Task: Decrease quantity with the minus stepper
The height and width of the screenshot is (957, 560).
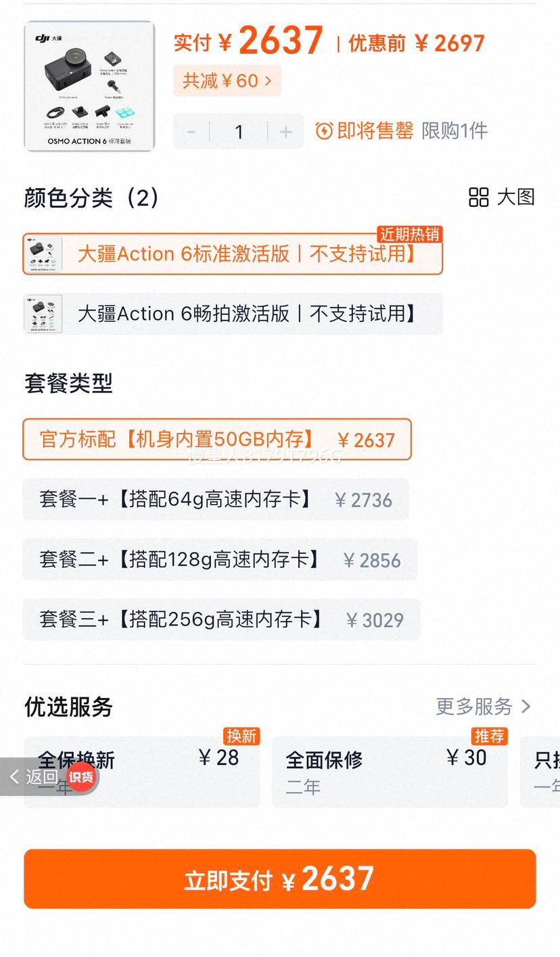Action: (x=191, y=131)
